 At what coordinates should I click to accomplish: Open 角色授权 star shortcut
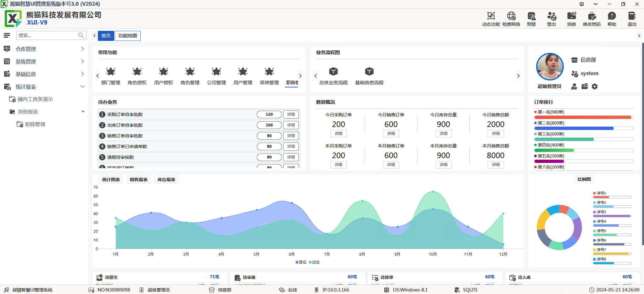[137, 72]
